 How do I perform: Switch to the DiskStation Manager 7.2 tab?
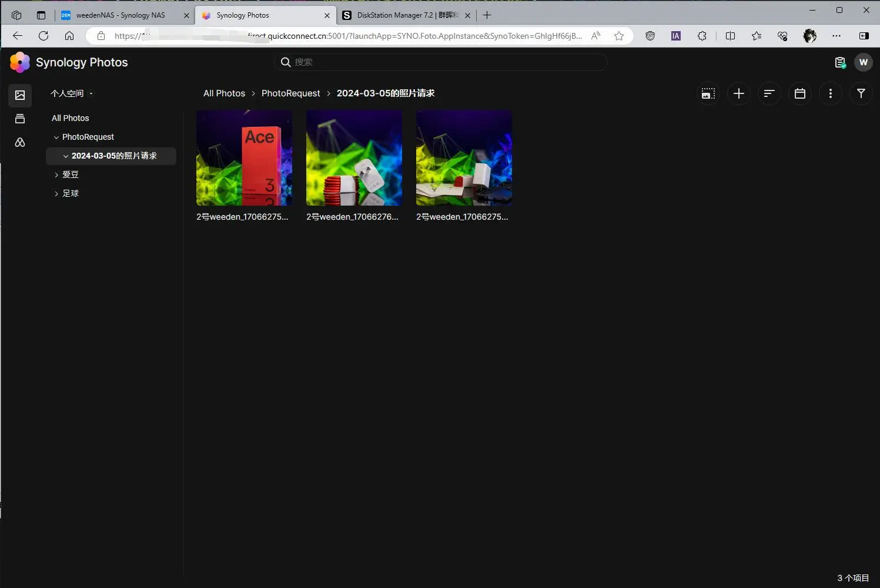[407, 15]
